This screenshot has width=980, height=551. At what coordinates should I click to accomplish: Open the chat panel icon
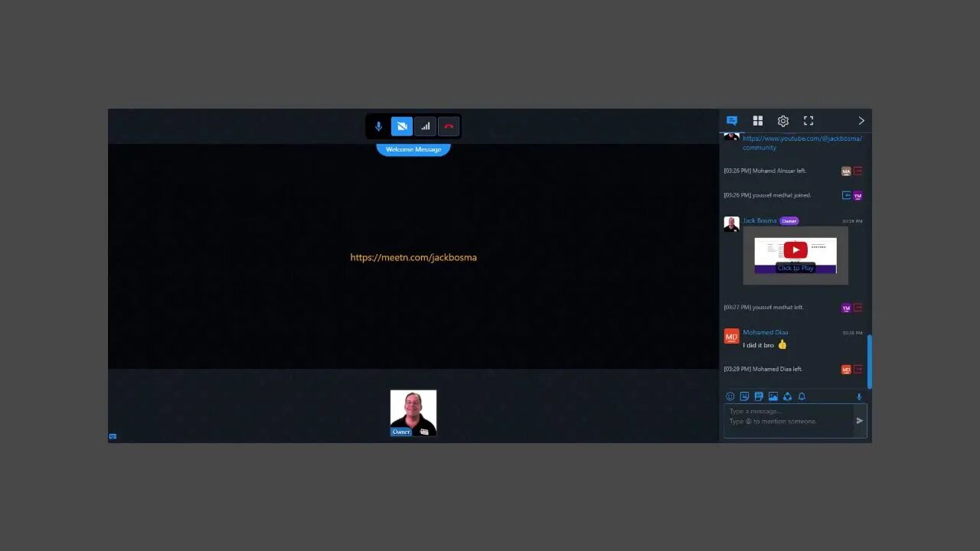(732, 121)
